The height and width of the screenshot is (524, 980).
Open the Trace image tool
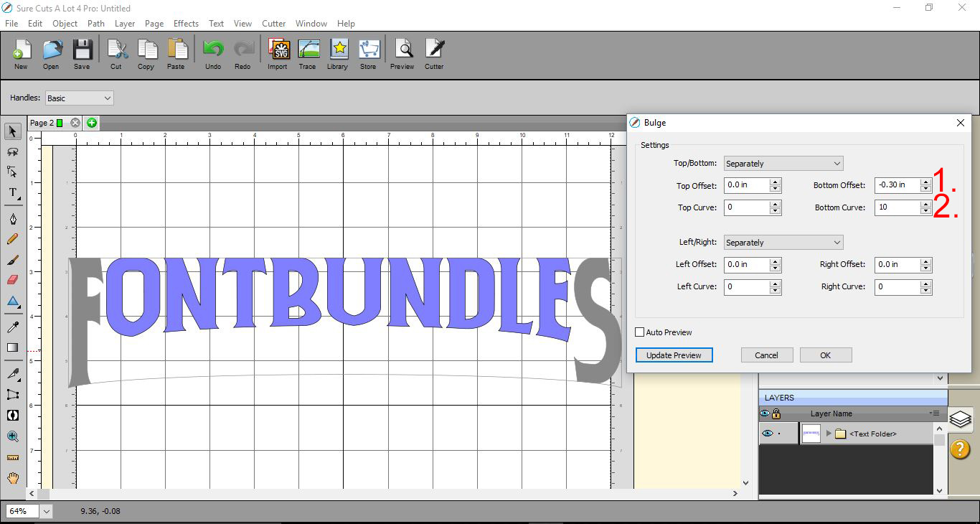[308, 50]
